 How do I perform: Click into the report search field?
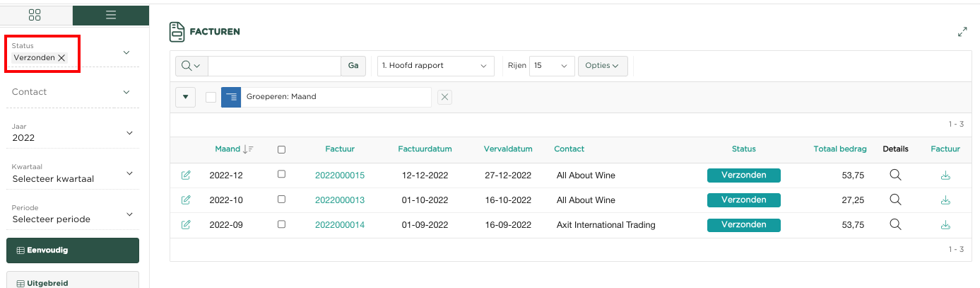(274, 66)
